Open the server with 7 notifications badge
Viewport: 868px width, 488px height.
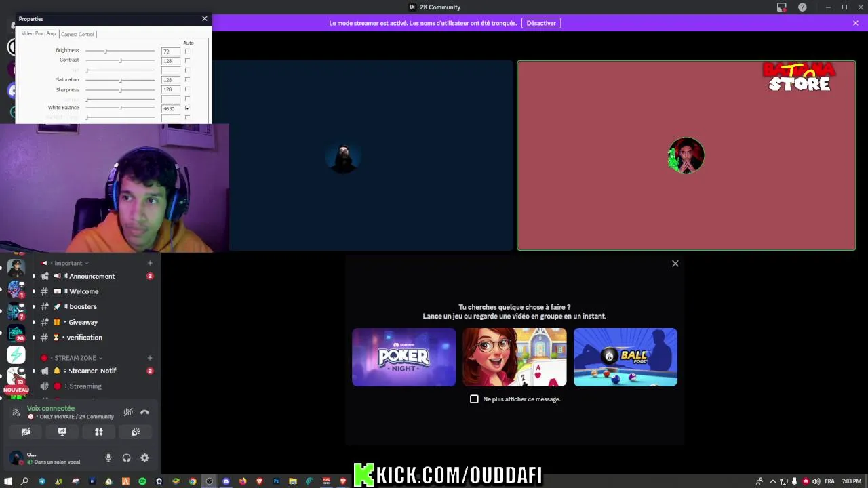[16, 311]
